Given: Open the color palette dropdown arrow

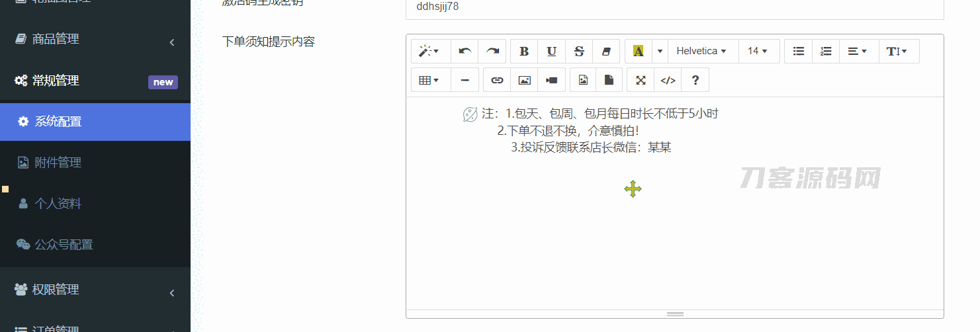Looking at the screenshot, I should (x=660, y=51).
